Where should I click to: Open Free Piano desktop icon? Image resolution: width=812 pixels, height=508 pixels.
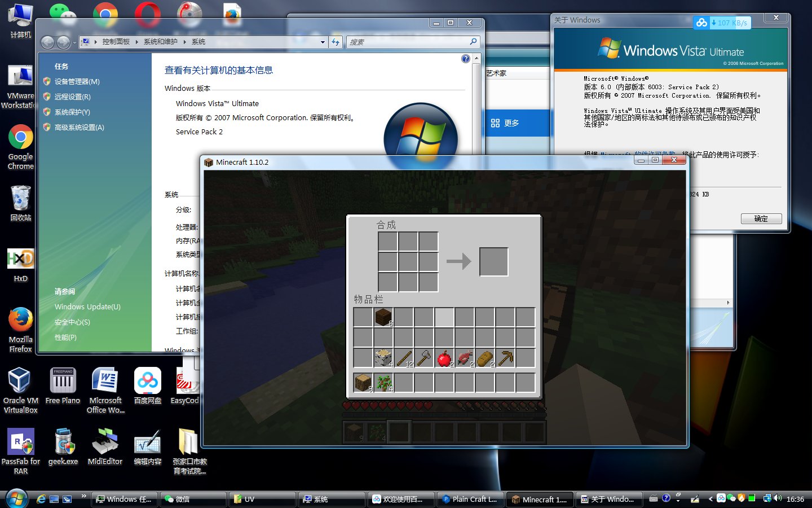tap(63, 386)
